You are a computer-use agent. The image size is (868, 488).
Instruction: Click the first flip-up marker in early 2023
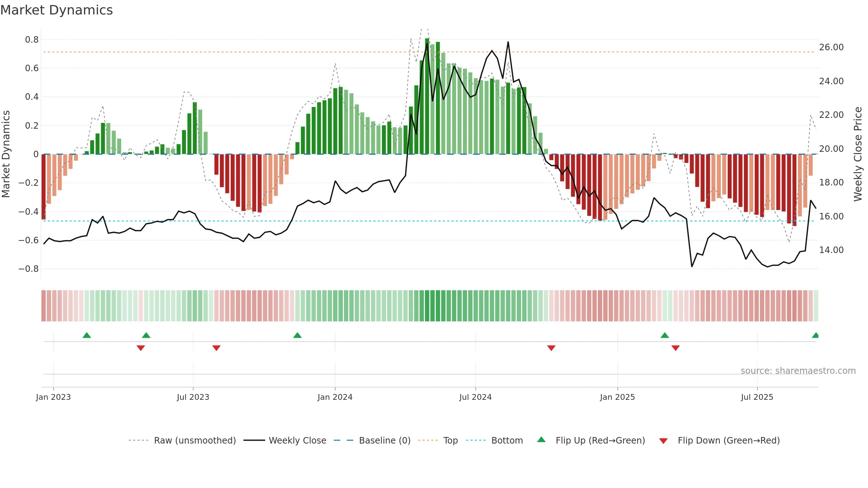coord(87,335)
